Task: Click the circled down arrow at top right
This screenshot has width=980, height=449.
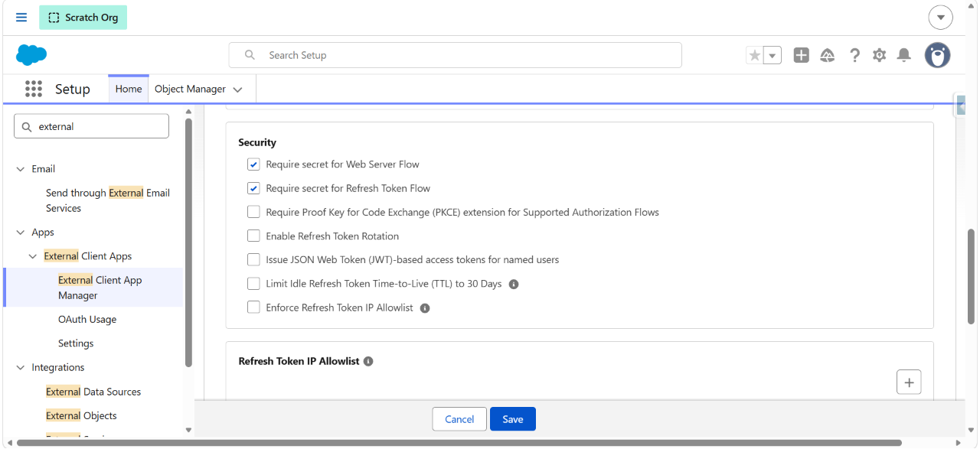Action: coord(940,17)
